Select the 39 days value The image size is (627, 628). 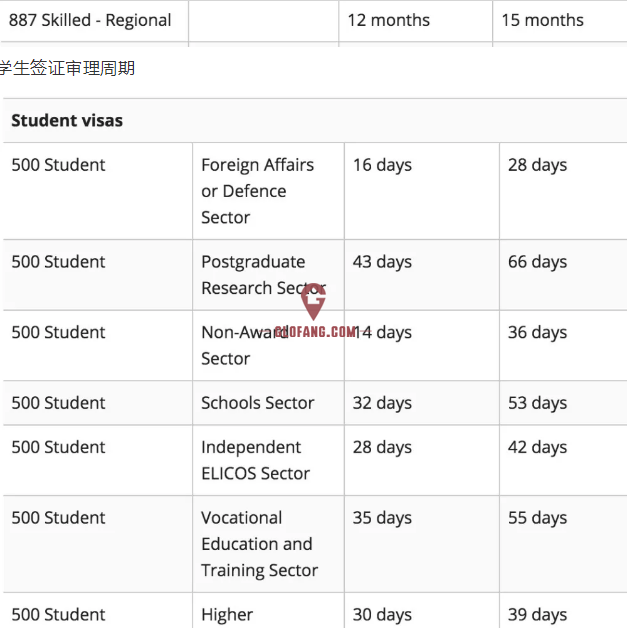click(x=537, y=615)
